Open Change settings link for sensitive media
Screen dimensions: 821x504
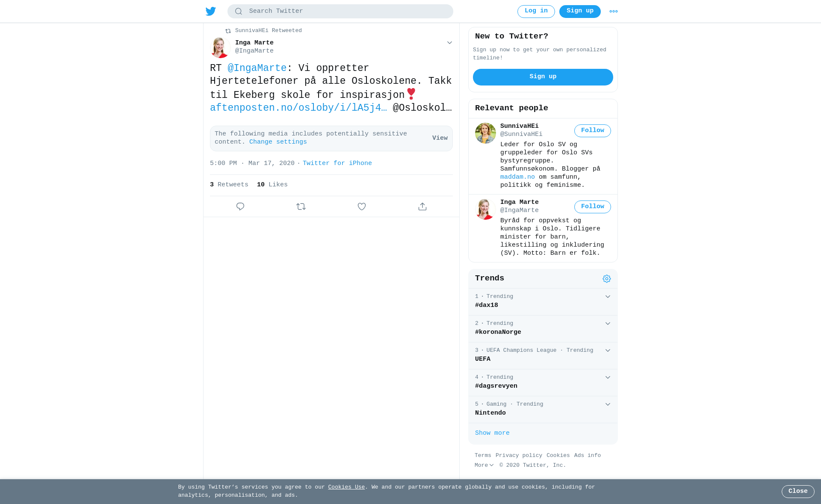[x=278, y=142]
